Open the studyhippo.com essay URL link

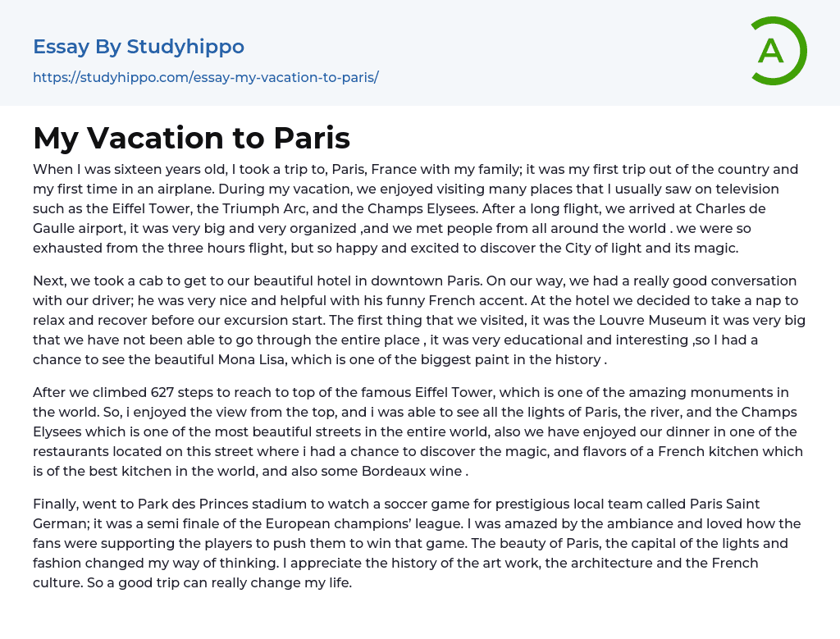pos(205,77)
